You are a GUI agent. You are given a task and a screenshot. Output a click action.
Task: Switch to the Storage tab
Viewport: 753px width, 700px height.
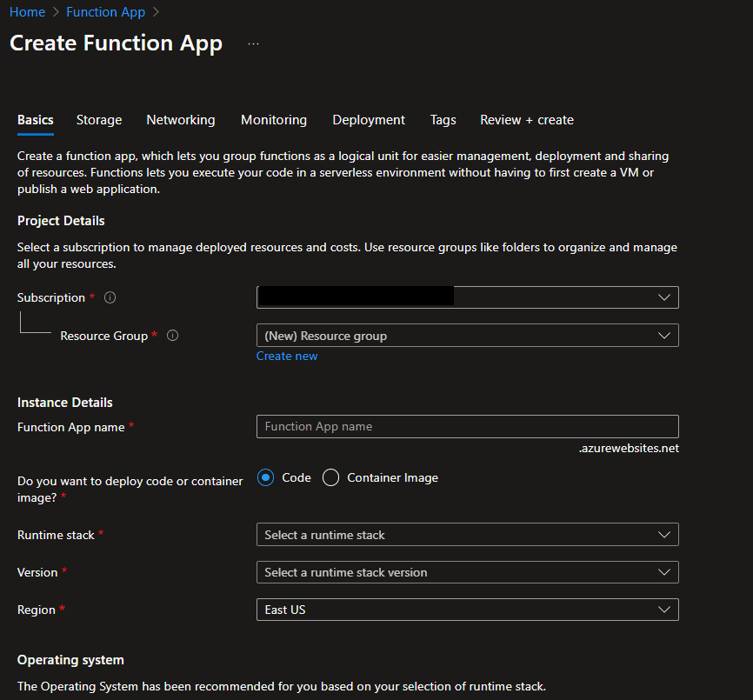(99, 120)
